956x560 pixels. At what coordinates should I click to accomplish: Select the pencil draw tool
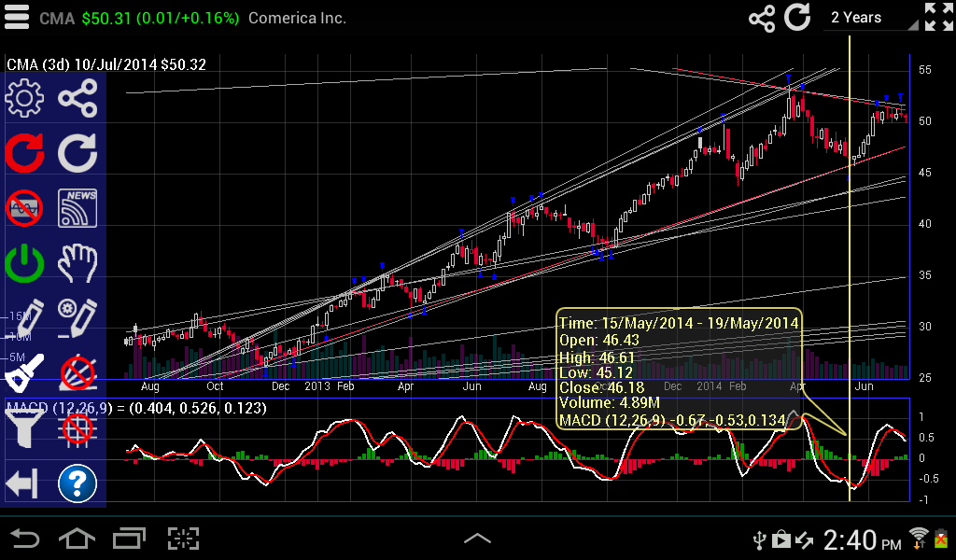click(24, 317)
